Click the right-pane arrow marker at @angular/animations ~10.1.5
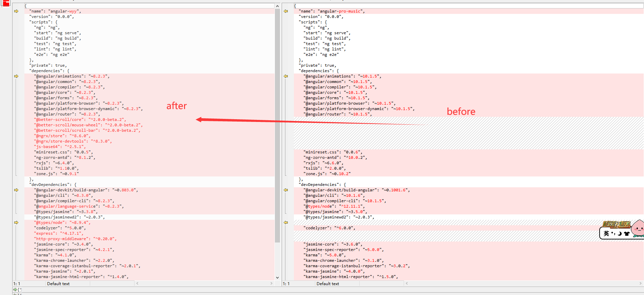Image resolution: width=644 pixels, height=295 pixels. pos(286,76)
